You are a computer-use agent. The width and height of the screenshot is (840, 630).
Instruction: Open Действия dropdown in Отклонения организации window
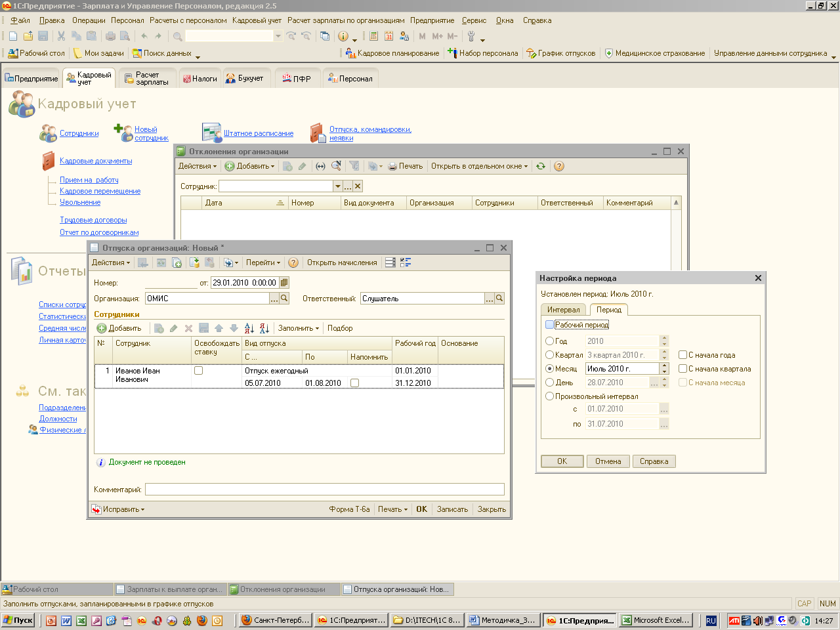[197, 166]
